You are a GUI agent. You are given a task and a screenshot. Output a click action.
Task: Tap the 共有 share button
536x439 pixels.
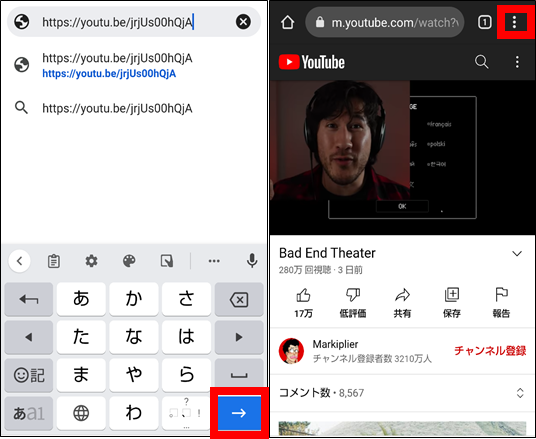coord(402,303)
